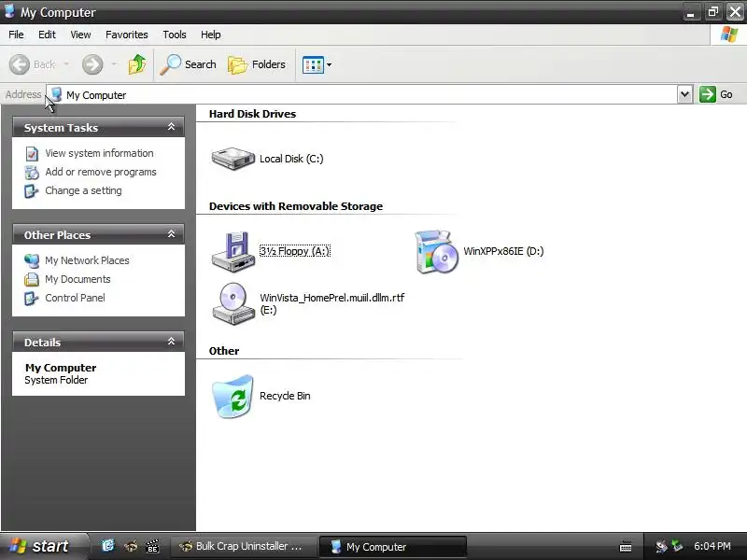Viewport: 747px width, 560px height.
Task: Click the Other group header
Action: 224,351
